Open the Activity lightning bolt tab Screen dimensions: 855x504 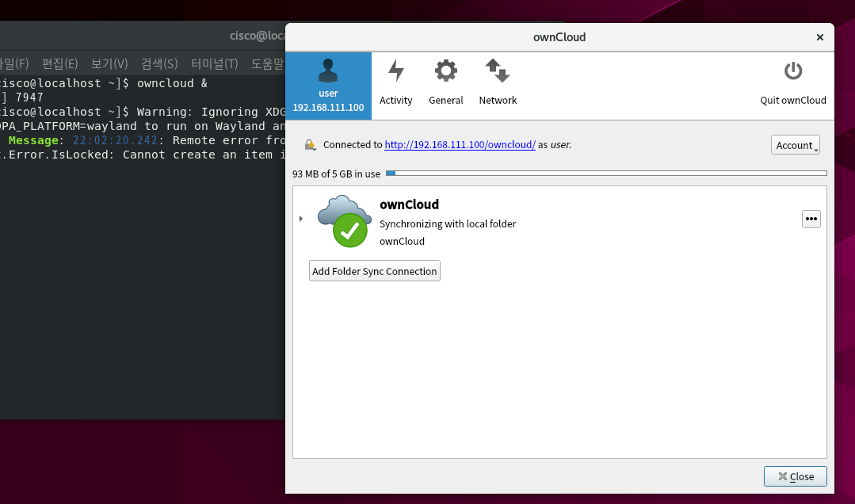tap(396, 83)
